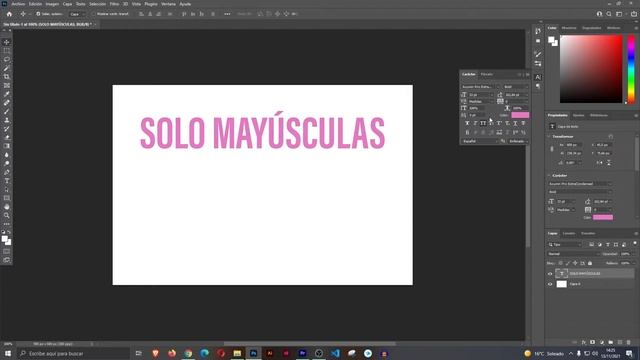Open Normal blend mode dropdown in Layers

[573, 254]
